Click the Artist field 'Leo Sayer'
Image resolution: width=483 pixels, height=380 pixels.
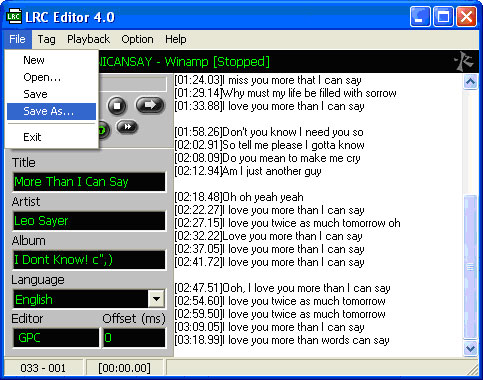click(x=89, y=221)
